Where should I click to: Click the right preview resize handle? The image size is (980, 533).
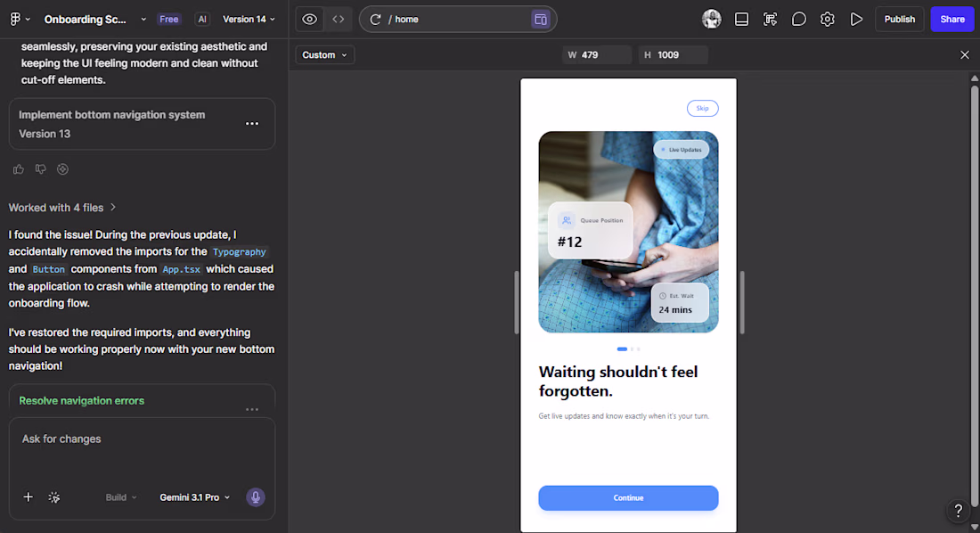tap(742, 303)
